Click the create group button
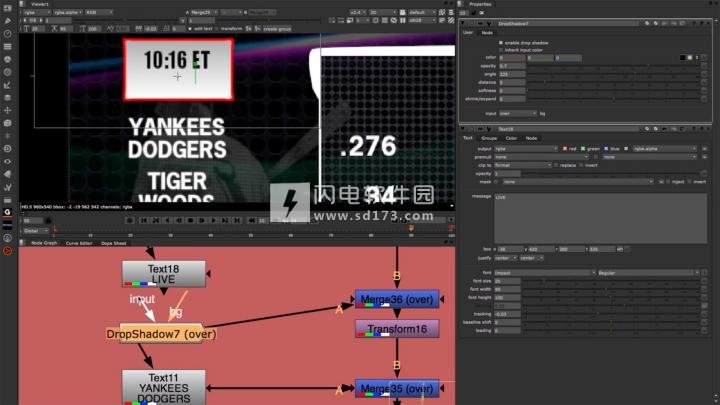 (277, 29)
